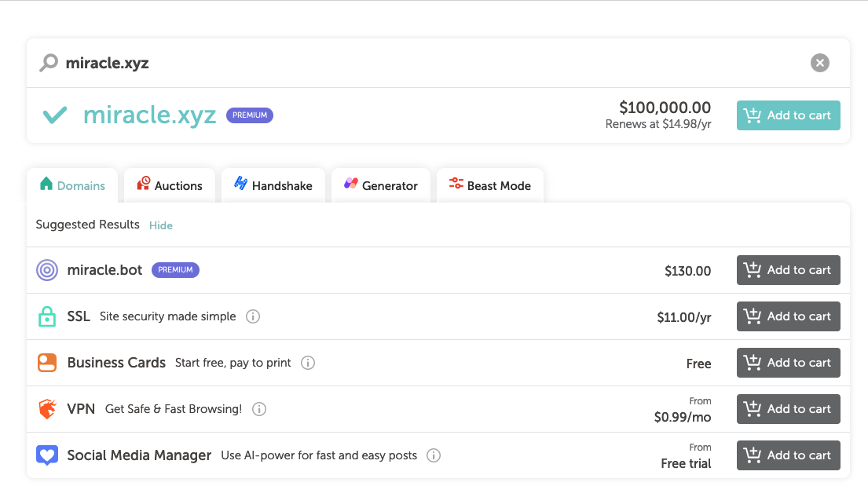The image size is (868, 486).
Task: Hide the Suggested Results section
Action: [x=161, y=225]
